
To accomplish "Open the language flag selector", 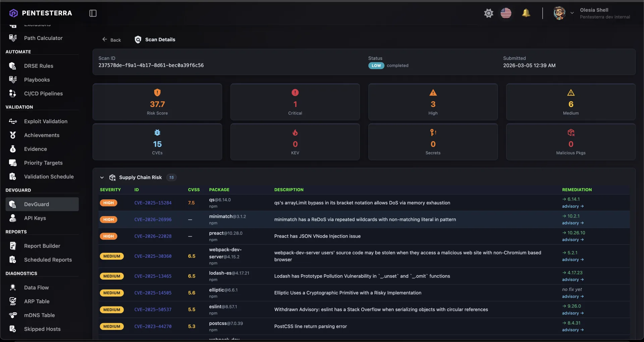I will point(506,13).
